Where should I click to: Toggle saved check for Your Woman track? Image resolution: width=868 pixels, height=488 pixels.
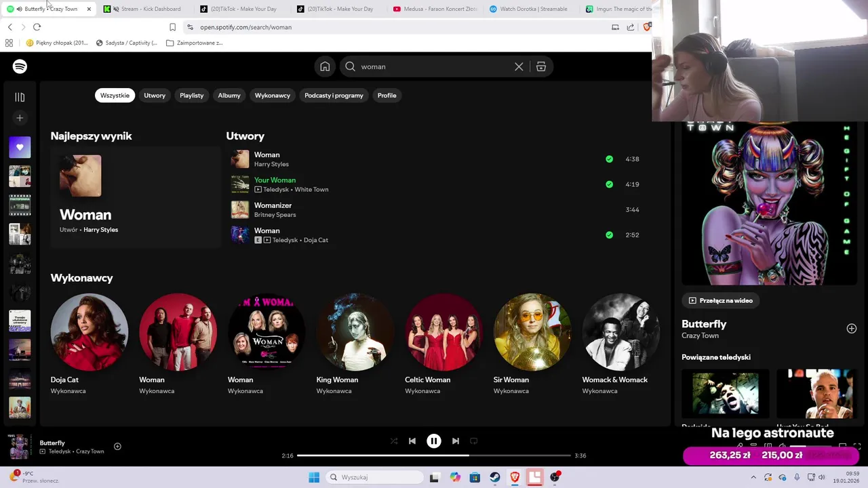[609, 184]
